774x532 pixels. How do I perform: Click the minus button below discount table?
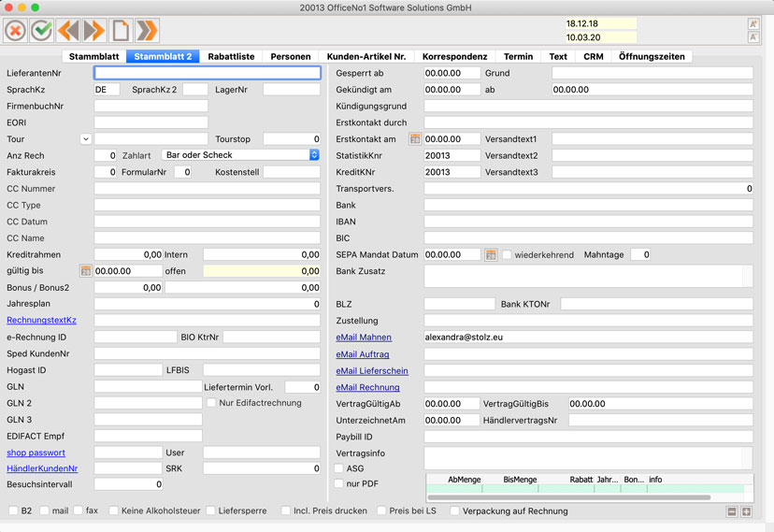pyautogui.click(x=732, y=511)
